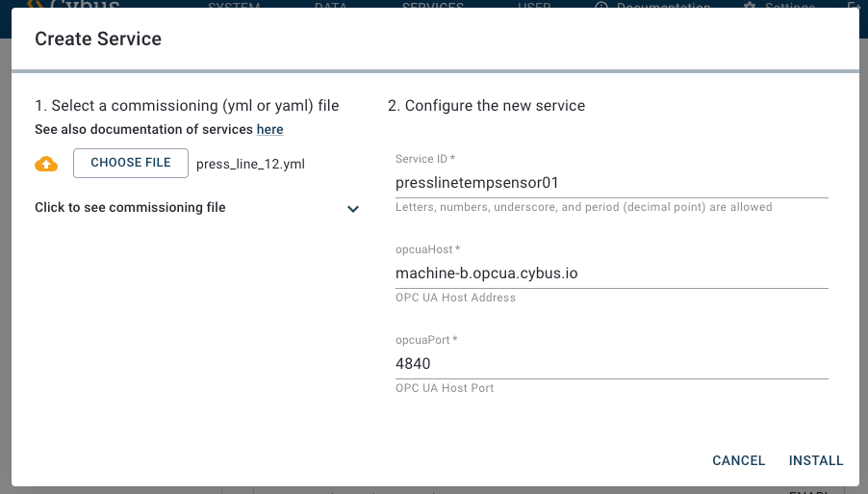The image size is (868, 494).
Task: Follow the 'here' services documentation link
Action: pyautogui.click(x=269, y=129)
